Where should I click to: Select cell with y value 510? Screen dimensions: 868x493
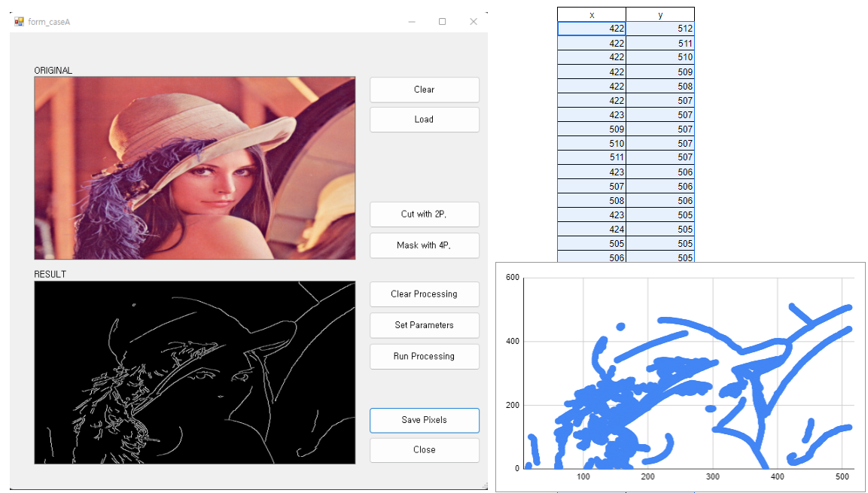point(660,57)
